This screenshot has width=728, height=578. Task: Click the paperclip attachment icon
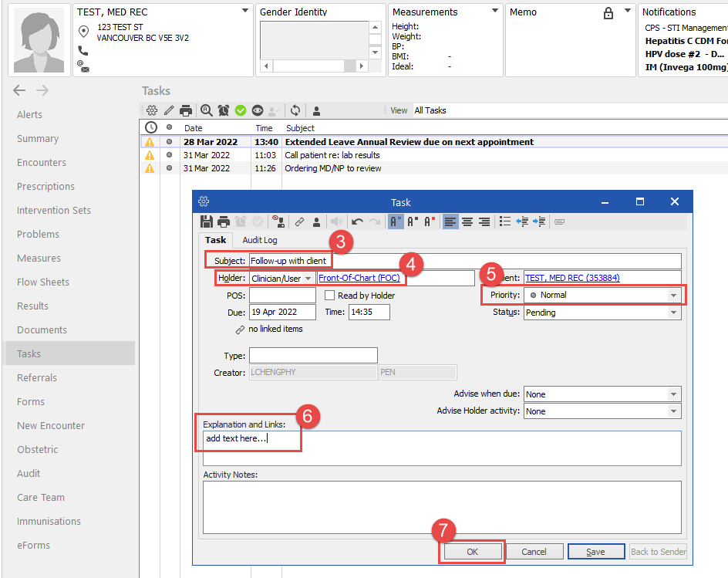[559, 221]
